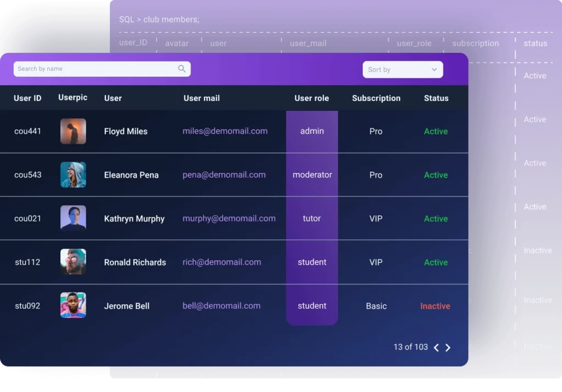Click Kathryn Murphy's profile picture

click(73, 218)
